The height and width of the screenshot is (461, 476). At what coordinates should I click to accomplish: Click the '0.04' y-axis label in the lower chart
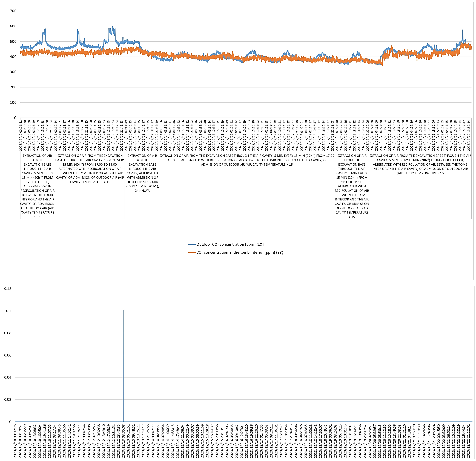8,377
